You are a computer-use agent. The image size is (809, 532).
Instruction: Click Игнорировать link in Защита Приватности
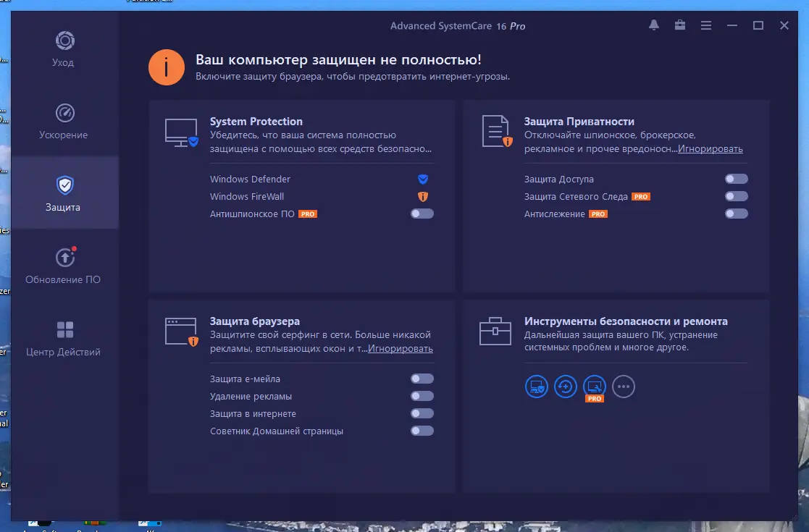pos(710,149)
